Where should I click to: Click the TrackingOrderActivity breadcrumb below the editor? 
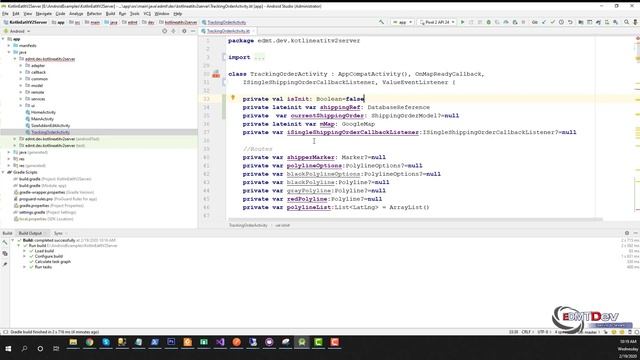(248, 225)
